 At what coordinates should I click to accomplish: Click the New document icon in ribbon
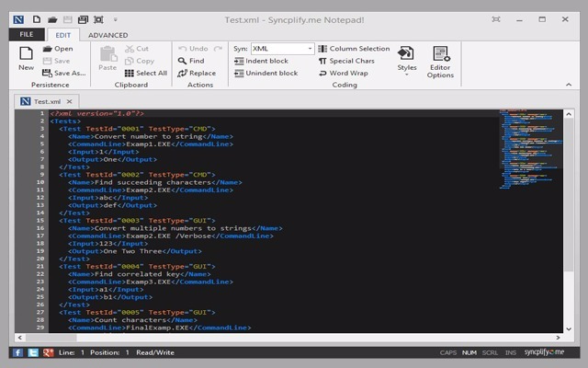pyautogui.click(x=26, y=54)
